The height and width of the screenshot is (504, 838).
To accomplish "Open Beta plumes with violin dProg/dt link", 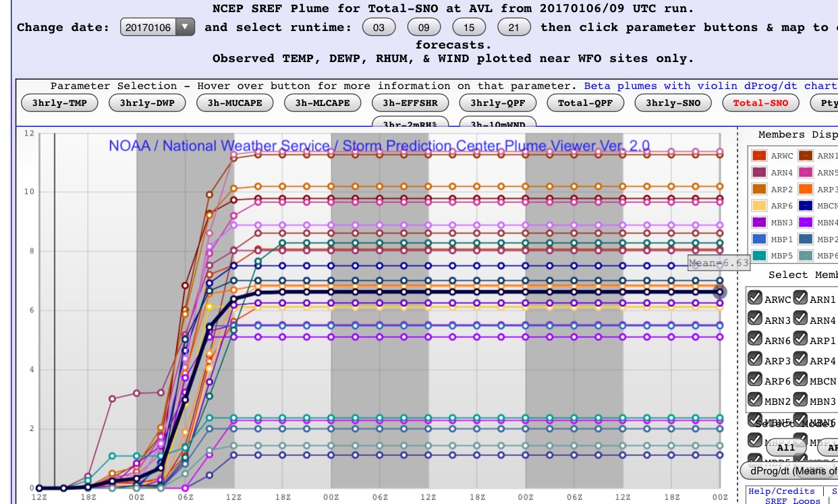I will (710, 86).
